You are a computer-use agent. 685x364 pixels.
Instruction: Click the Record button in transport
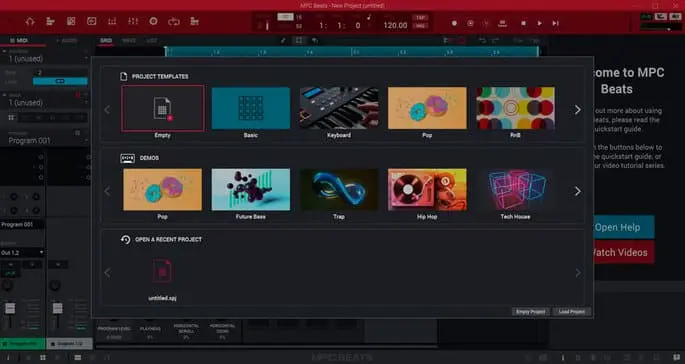(454, 23)
